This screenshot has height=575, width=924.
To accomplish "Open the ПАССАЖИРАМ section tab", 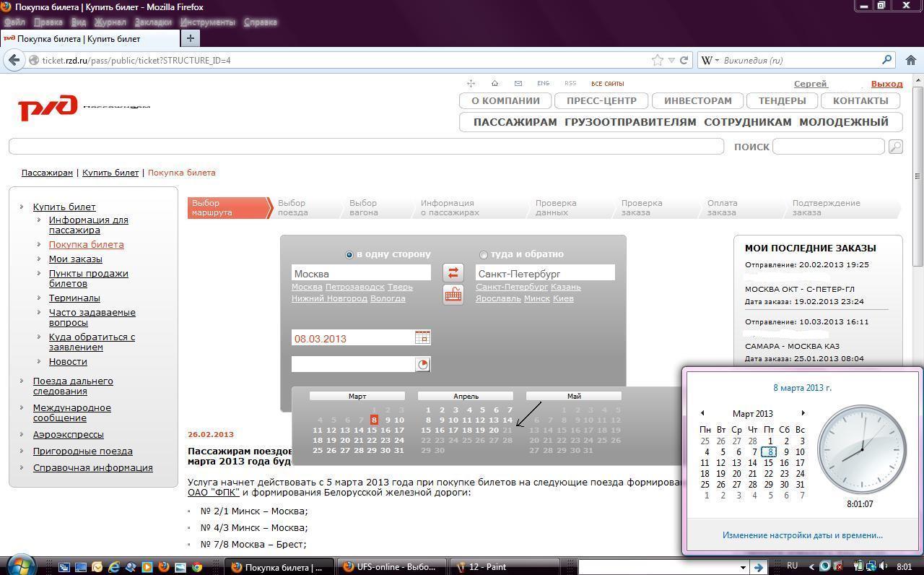I will [515, 122].
